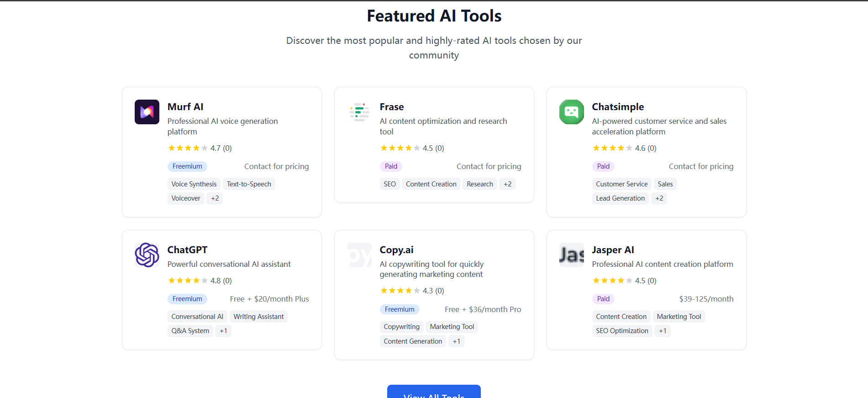Select the Marketing Tool tag on Copy.ai
The height and width of the screenshot is (398, 868).
[x=452, y=327]
